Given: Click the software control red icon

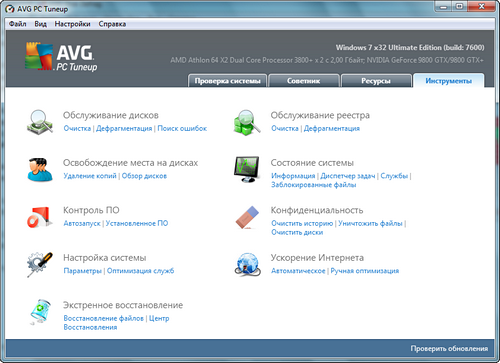Looking at the screenshot, I should (x=40, y=217).
